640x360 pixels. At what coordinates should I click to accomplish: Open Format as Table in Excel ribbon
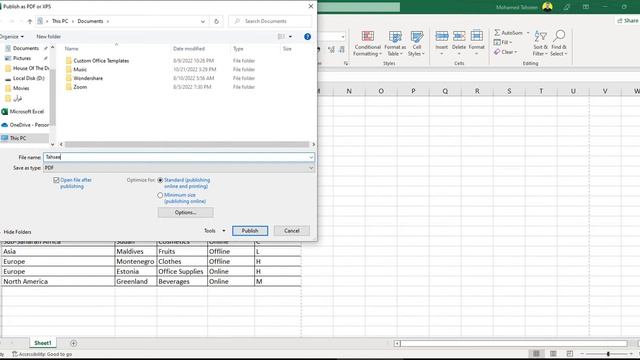pos(395,43)
